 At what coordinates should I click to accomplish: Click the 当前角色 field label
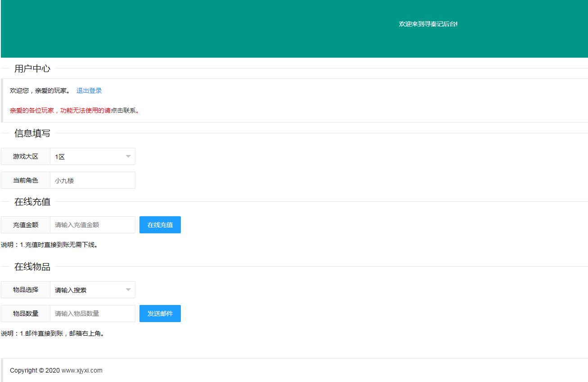click(26, 180)
